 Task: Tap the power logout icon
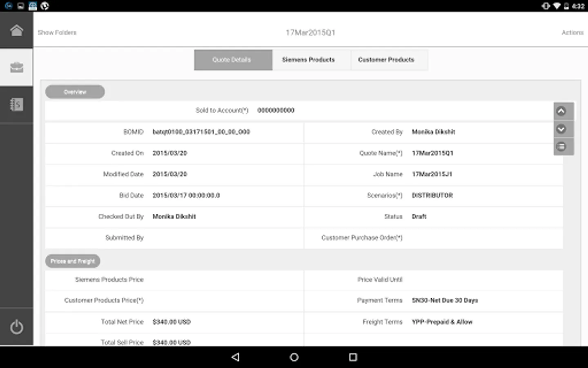[16, 327]
